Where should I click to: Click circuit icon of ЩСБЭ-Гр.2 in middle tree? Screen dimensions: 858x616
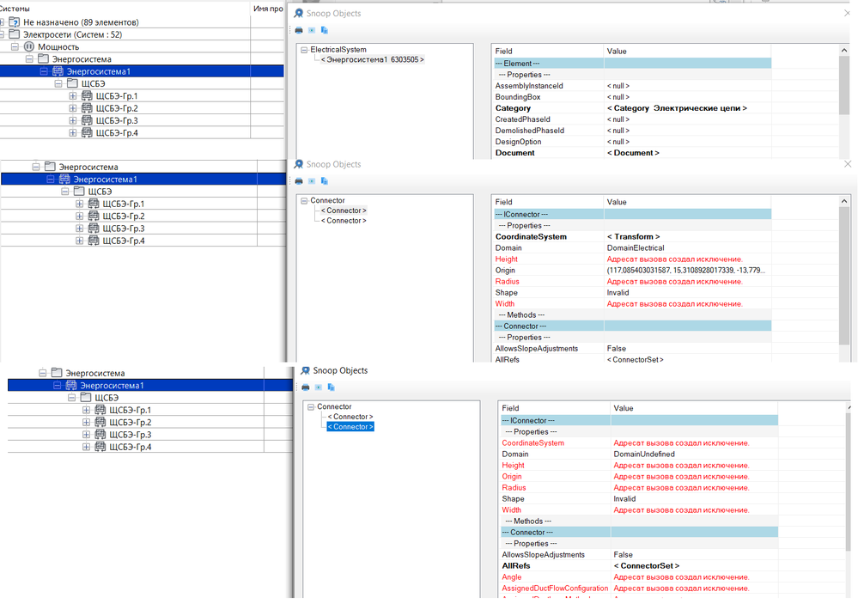click(94, 216)
